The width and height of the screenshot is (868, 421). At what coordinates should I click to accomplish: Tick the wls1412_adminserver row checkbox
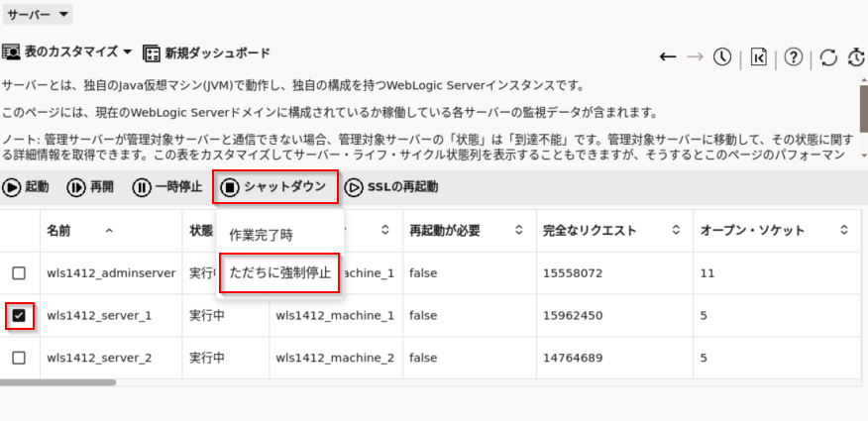click(x=19, y=273)
